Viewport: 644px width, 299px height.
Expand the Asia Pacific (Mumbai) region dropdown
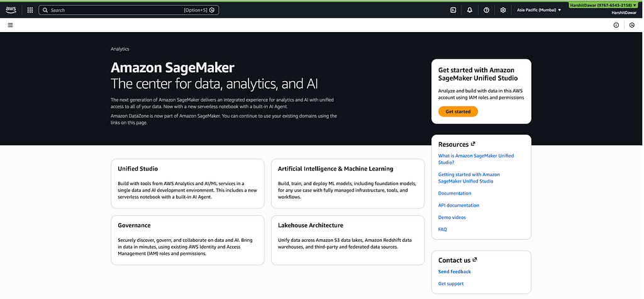pyautogui.click(x=539, y=10)
